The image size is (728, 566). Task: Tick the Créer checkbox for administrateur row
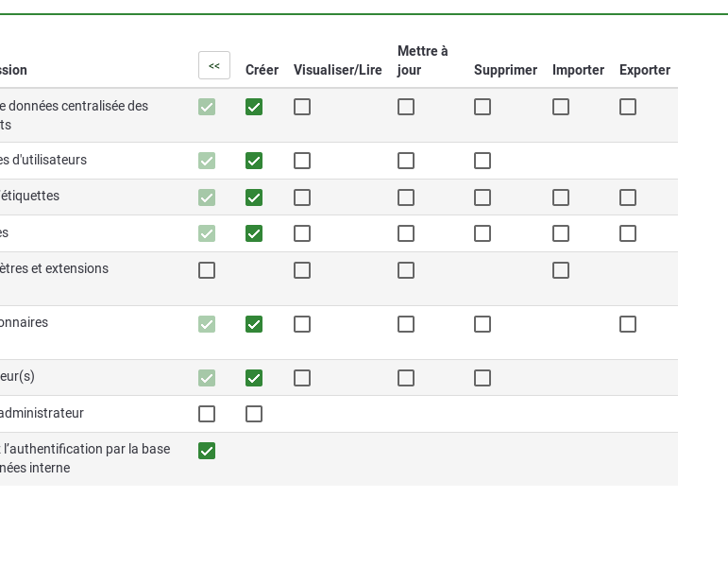pyautogui.click(x=254, y=414)
